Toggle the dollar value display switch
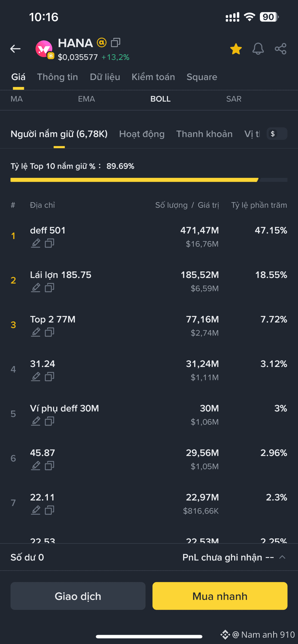Viewport: 298px width, 644px height. coord(277,134)
